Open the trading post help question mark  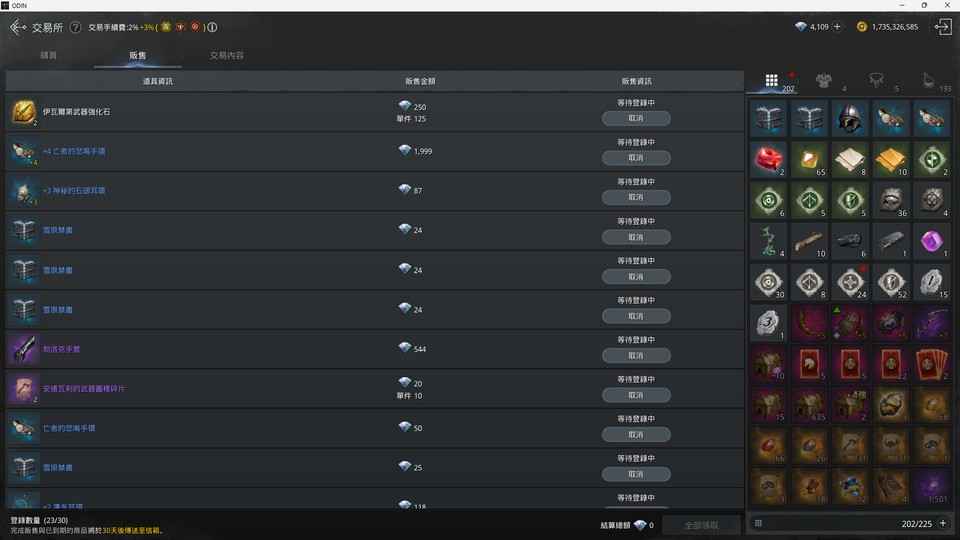tap(75, 27)
